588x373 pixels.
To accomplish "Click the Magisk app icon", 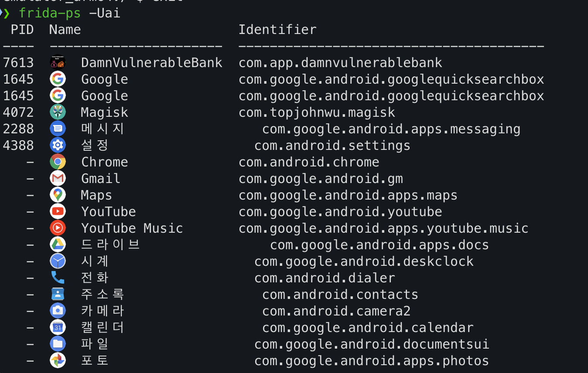I will point(58,112).
